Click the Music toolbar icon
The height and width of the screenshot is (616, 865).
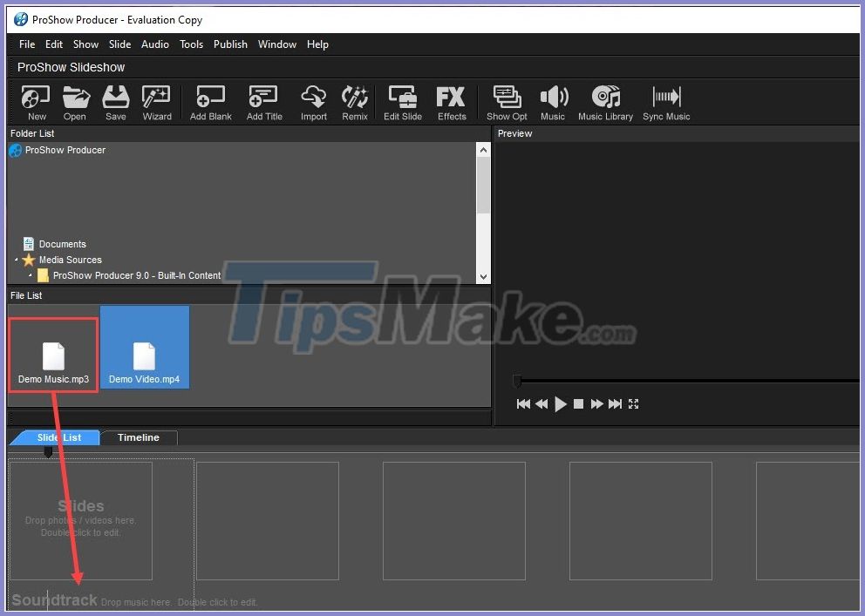554,102
